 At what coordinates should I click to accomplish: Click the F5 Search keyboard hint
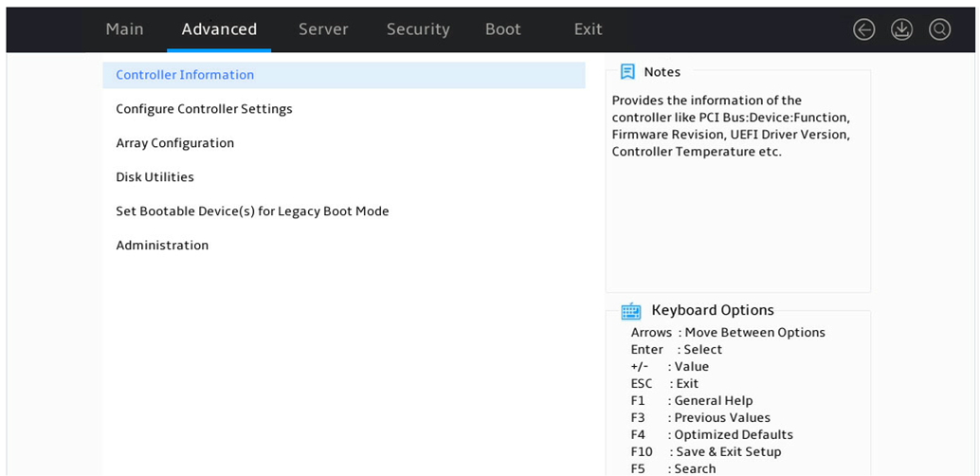point(674,468)
